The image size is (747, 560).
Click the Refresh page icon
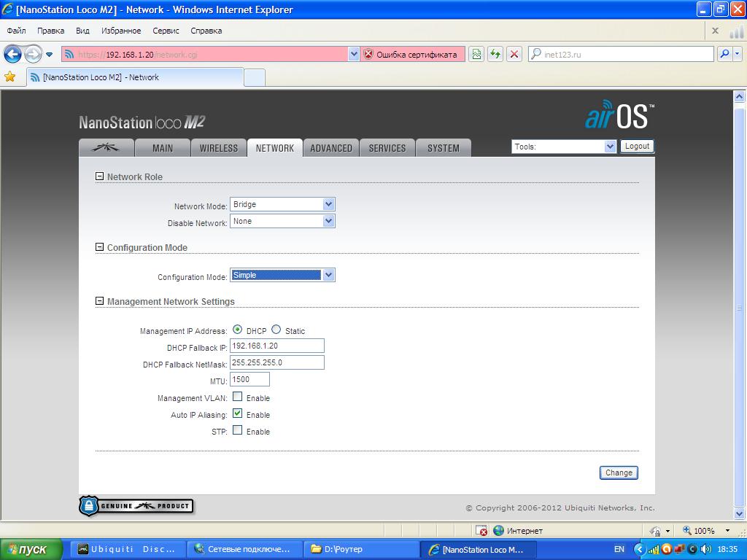(x=495, y=54)
